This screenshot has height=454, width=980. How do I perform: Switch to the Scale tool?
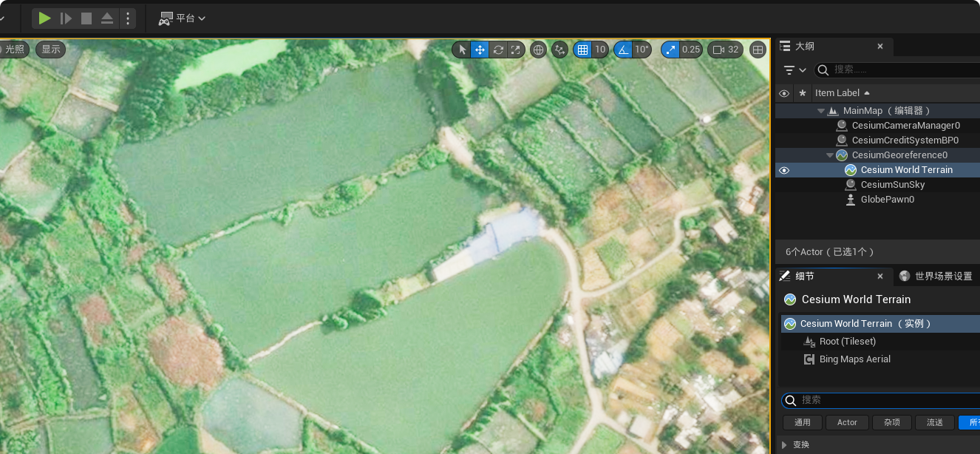516,50
